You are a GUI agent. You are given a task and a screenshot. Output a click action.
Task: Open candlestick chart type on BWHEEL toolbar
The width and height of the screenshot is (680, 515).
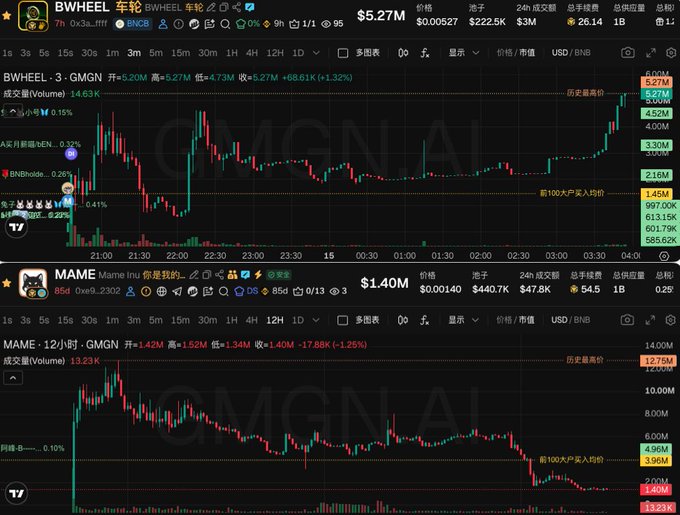(x=403, y=53)
